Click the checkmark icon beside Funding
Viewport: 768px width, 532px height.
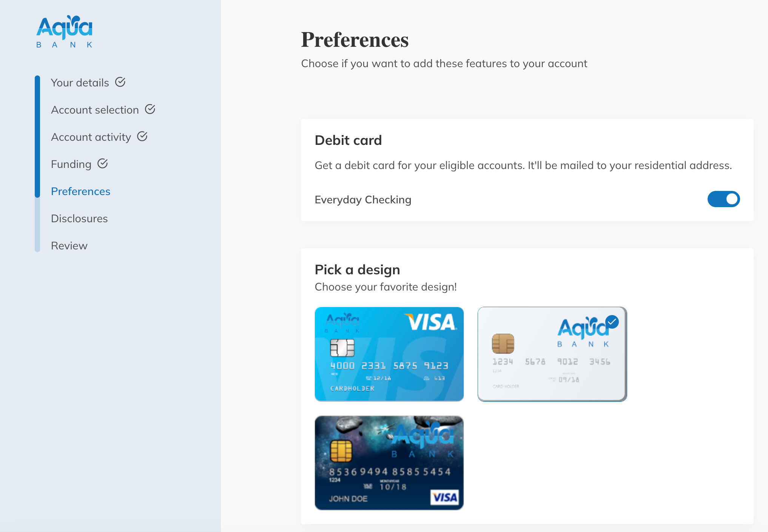tap(102, 163)
